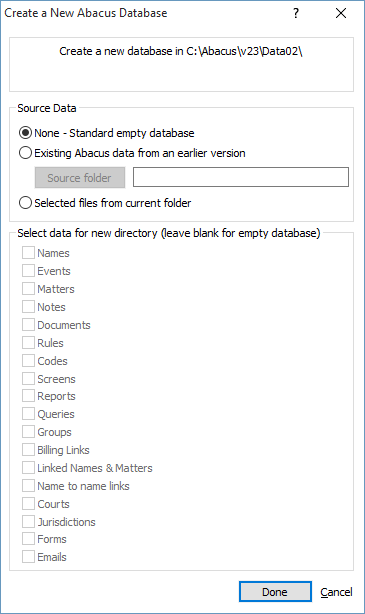
Task: Check the Reports box
Action: tap(28, 396)
